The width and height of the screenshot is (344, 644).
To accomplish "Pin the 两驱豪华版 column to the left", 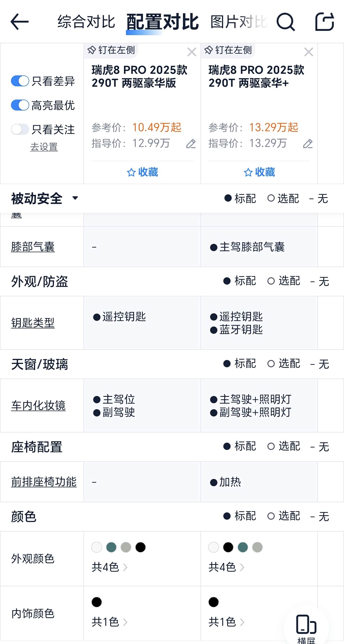I will click(111, 50).
